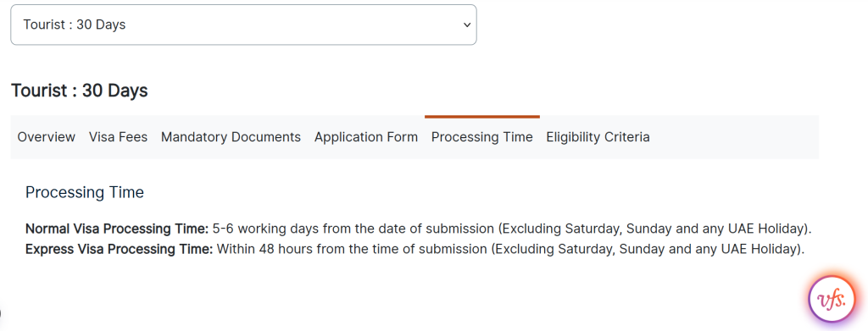Click empty tab bar area after Eligibility Criteria
868x331 pixels.
point(734,137)
